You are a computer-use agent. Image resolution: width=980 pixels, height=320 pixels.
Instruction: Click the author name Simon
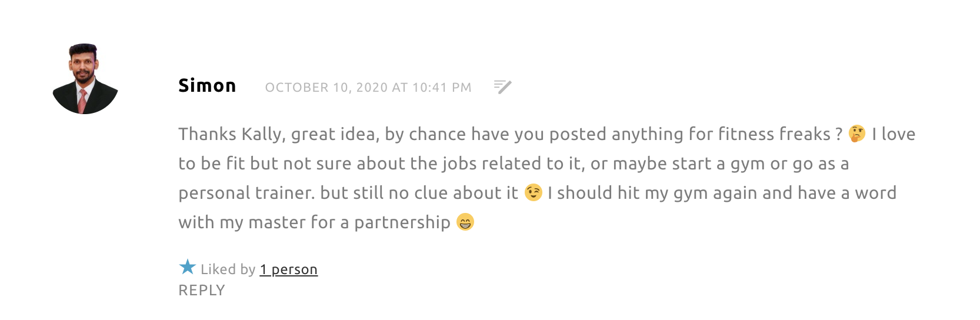pos(207,86)
